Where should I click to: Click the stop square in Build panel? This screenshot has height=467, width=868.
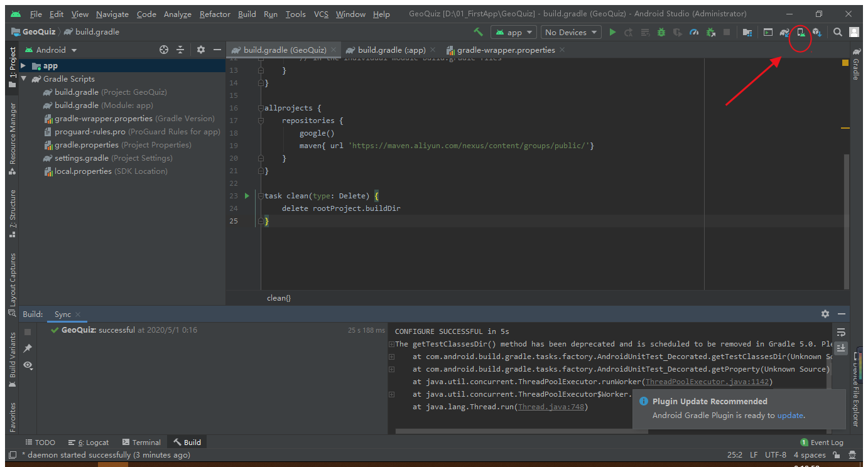point(28,331)
